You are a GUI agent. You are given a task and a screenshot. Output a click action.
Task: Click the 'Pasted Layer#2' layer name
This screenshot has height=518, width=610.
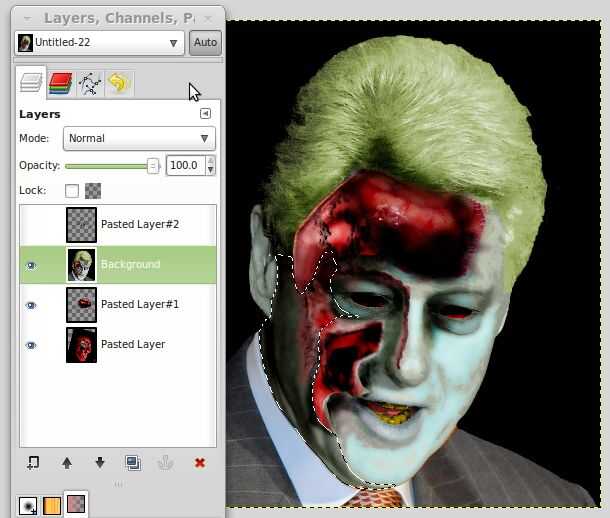(x=140, y=224)
